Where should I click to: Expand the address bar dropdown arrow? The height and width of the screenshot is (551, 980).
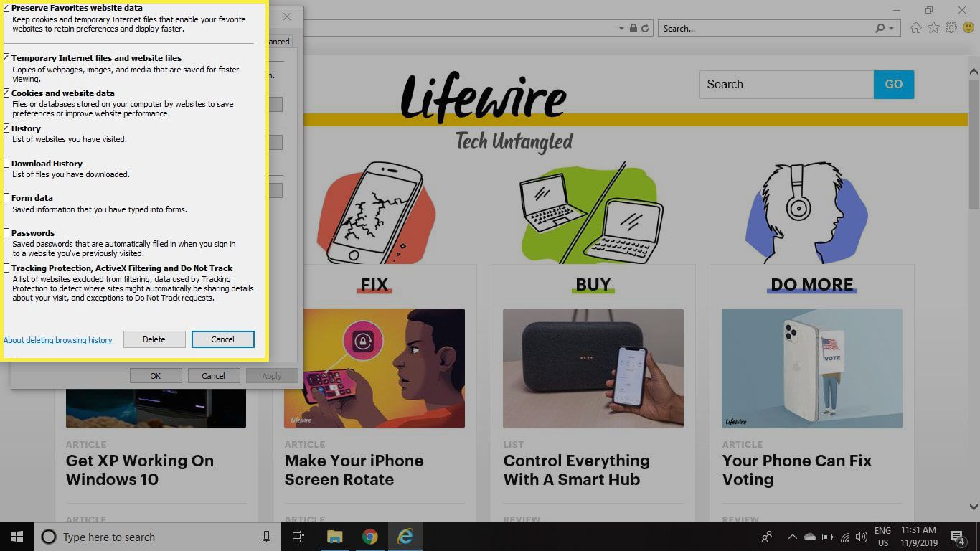pos(621,29)
